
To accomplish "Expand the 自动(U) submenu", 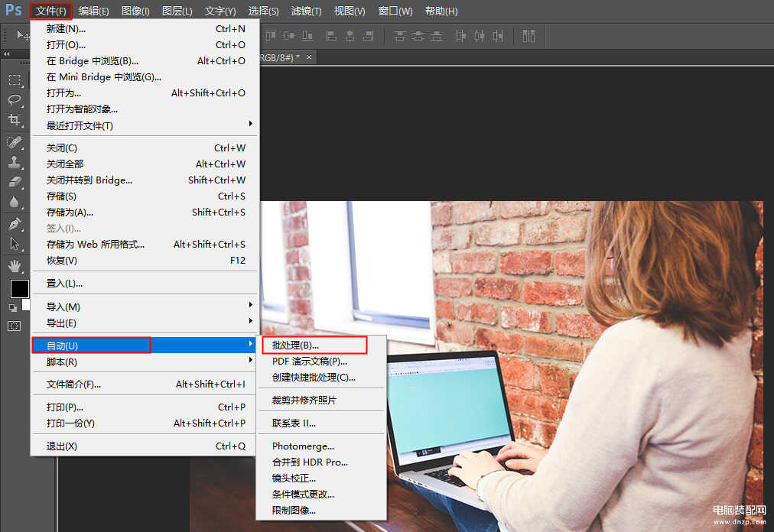I will [145, 345].
